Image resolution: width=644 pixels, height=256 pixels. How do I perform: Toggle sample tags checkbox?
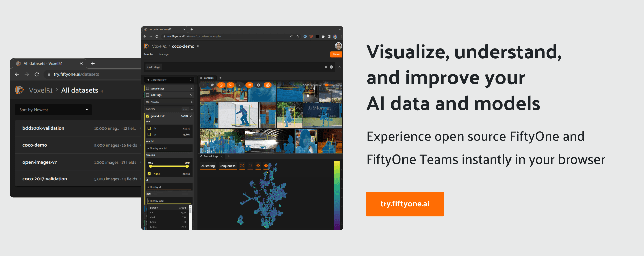148,89
